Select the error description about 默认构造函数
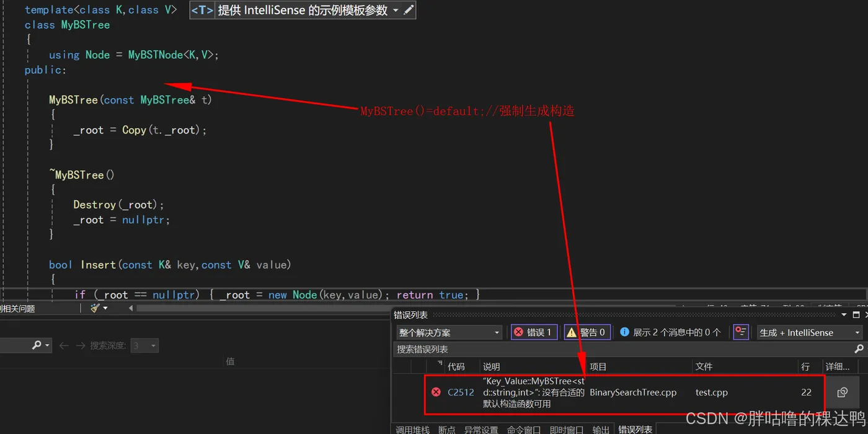The width and height of the screenshot is (868, 434). point(534,392)
